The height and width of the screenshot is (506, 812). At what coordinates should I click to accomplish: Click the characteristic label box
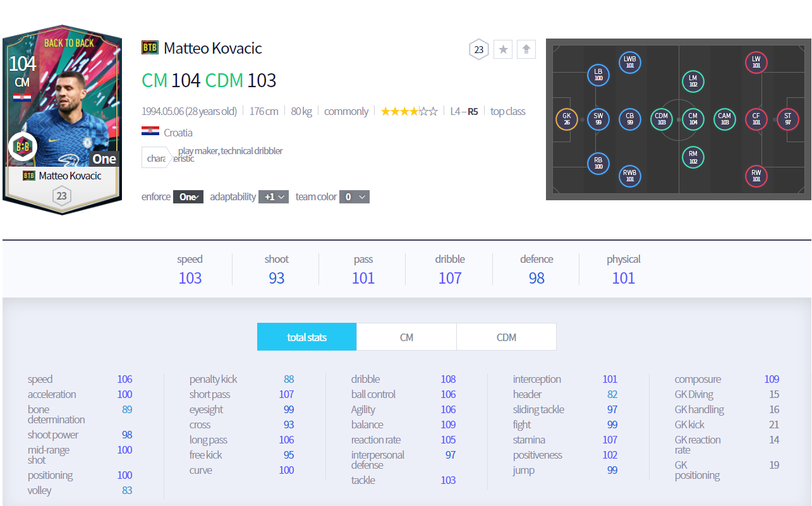(156, 158)
